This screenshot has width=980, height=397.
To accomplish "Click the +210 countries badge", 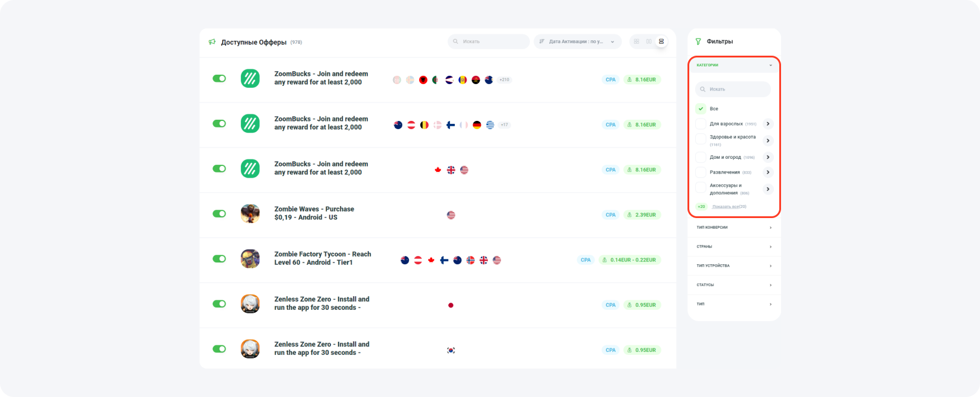I will [504, 79].
